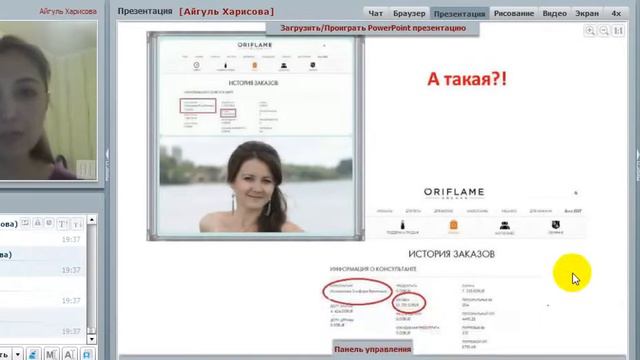This screenshot has width=640, height=360.
Task: Switch to the Чат tab
Action: click(x=376, y=13)
